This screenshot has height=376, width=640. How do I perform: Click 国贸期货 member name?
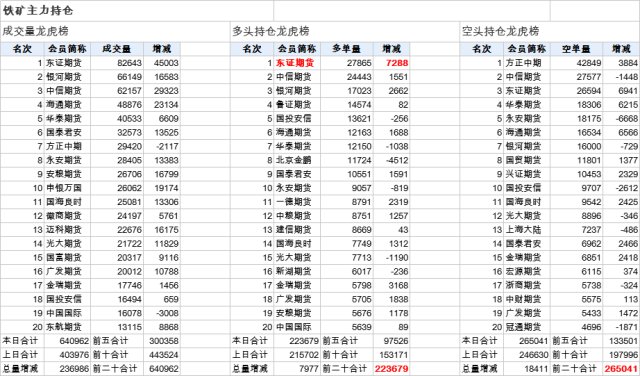click(x=523, y=160)
